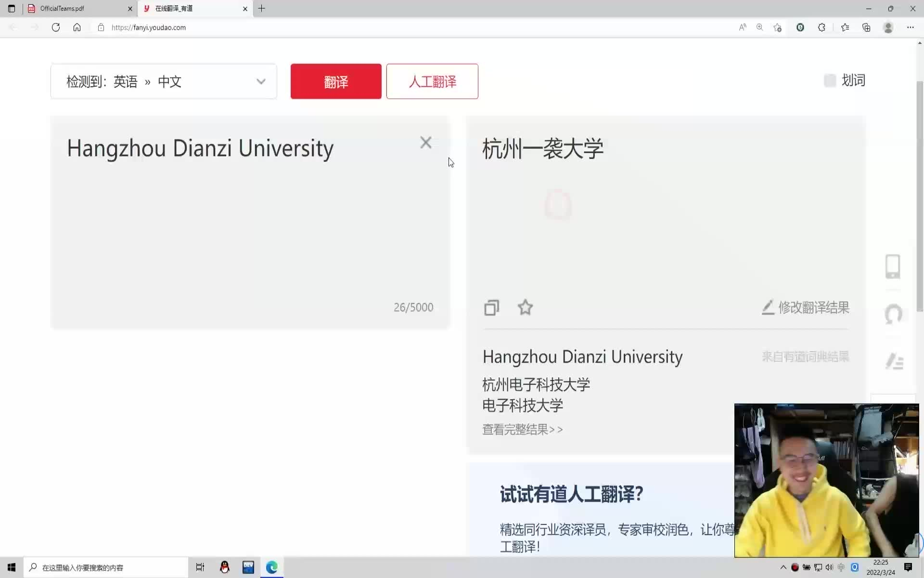The height and width of the screenshot is (578, 924).
Task: Open customer service headset icon on sidebar
Action: [894, 314]
